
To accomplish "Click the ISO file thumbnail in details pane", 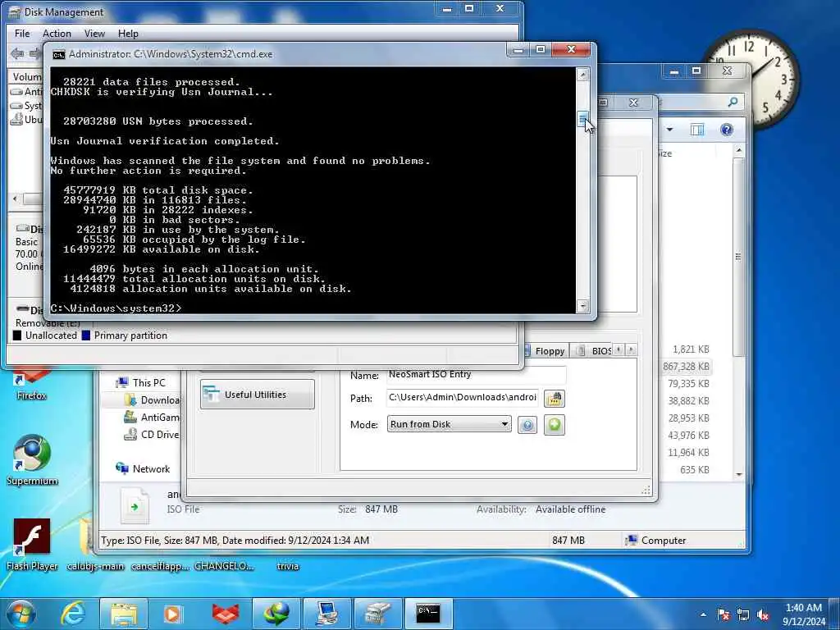I will point(135,505).
